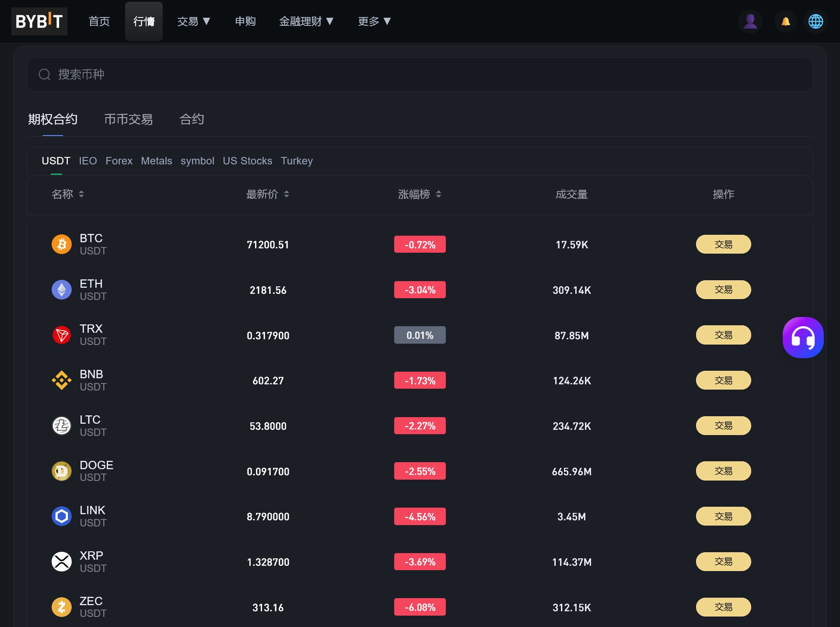The height and width of the screenshot is (627, 840).
Task: Select the Metals category tab
Action: (157, 161)
